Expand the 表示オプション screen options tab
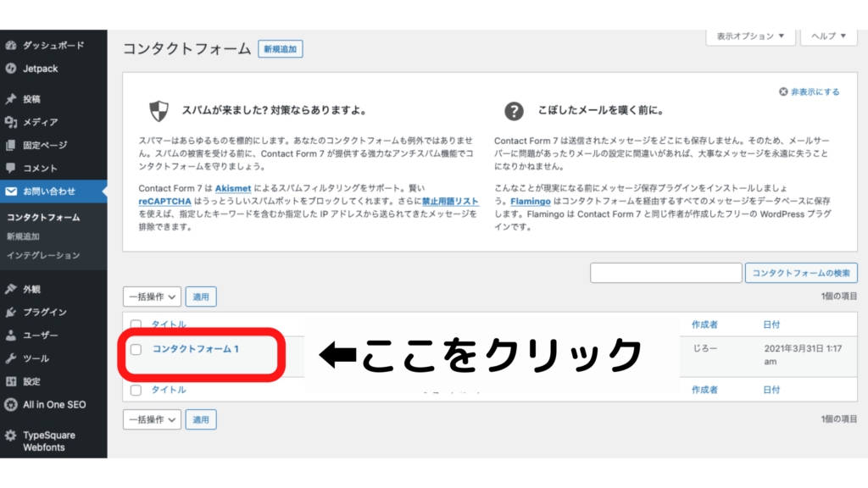 751,36
